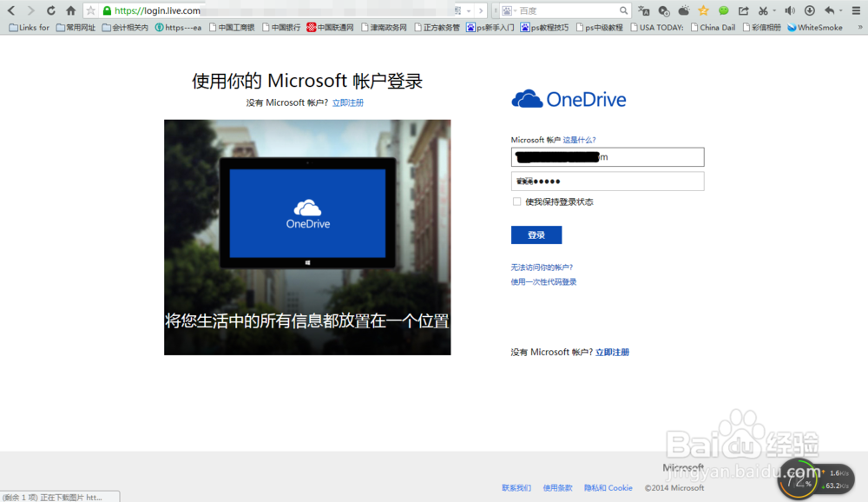Screen dimensions: 868x502
Task: Open the 常用网址 bookmark folder
Action: 76,27
